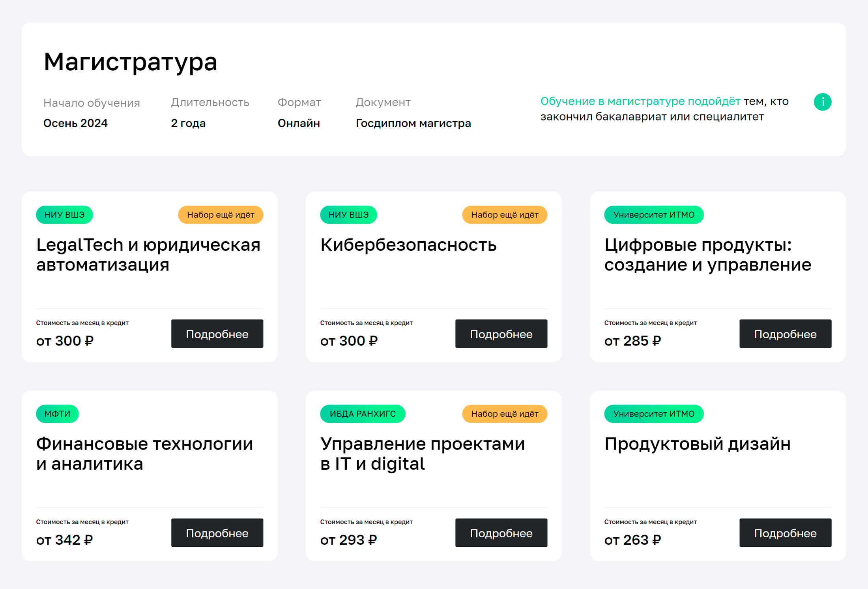This screenshot has width=868, height=589.
Task: Click the 'от 263 ₽' price
Action: [632, 540]
